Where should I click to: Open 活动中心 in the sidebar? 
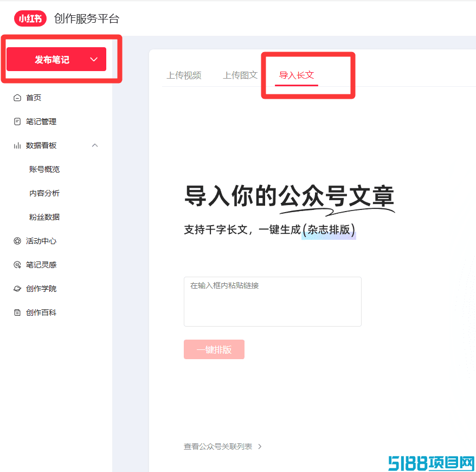pos(41,241)
